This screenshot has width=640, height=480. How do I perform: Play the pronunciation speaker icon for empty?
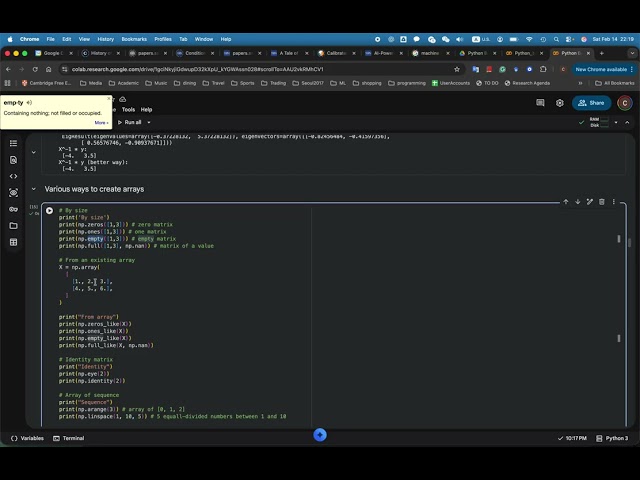click(x=29, y=102)
